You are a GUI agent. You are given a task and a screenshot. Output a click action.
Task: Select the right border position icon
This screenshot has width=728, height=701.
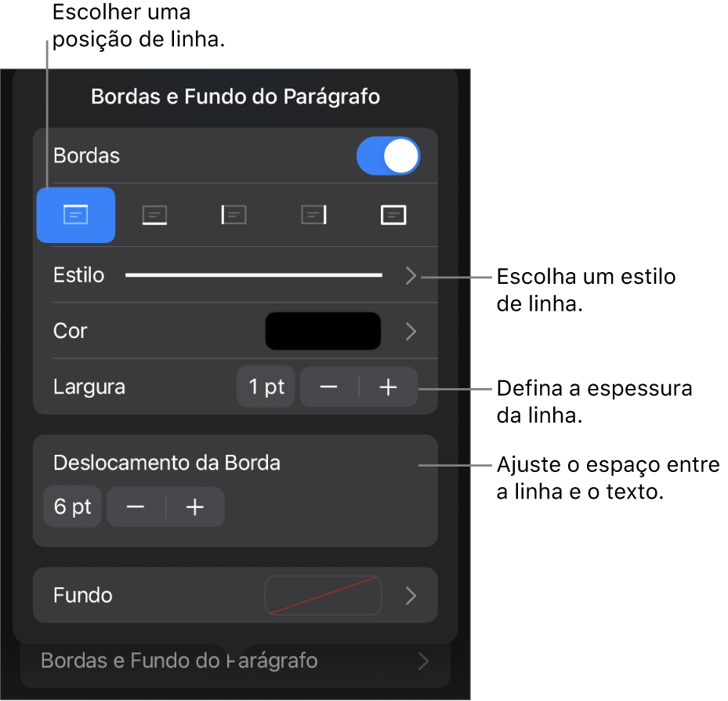(314, 215)
